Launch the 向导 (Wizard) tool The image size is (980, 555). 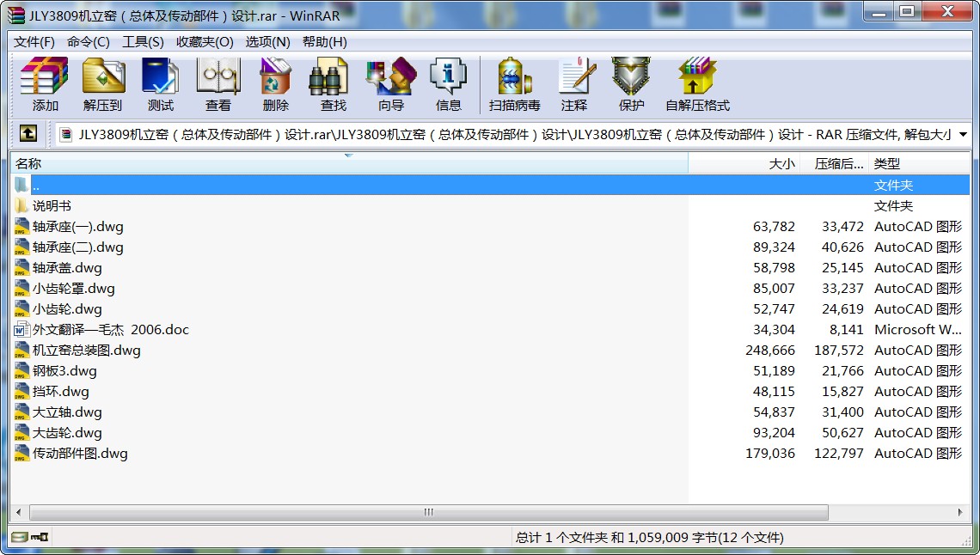390,84
